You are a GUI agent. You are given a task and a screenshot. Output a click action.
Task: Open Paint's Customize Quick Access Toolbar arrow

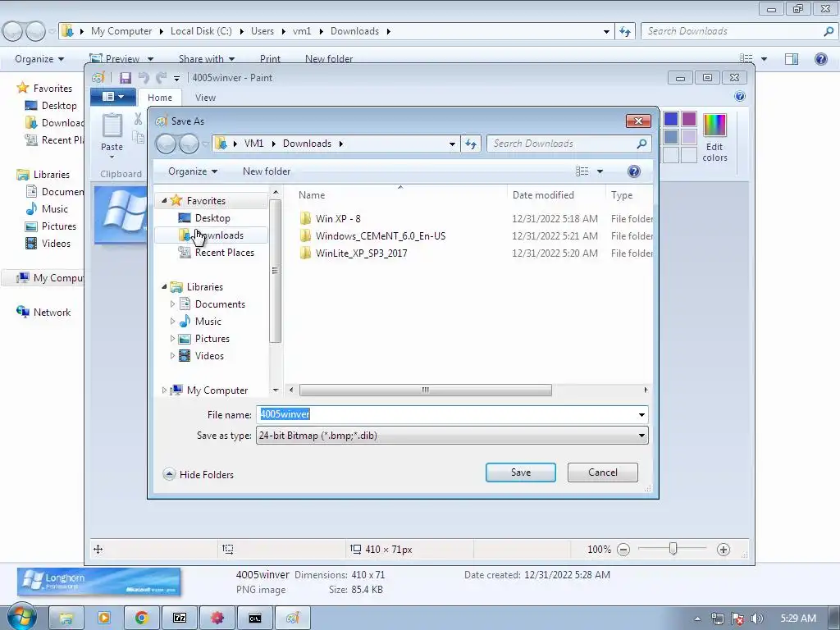(x=176, y=78)
